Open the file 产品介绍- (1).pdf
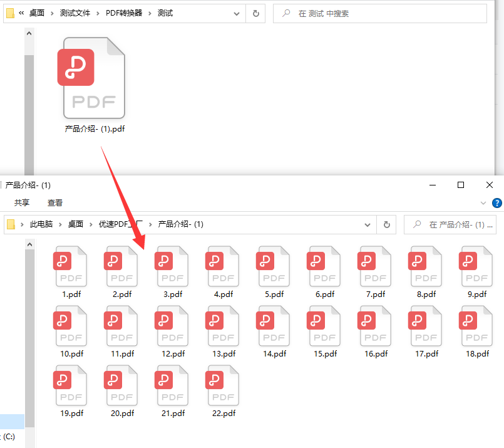This screenshot has width=504, height=448. point(93,77)
